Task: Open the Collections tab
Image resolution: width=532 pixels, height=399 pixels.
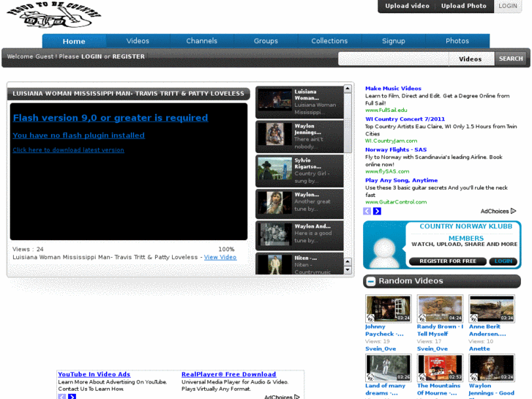Action: pos(329,41)
